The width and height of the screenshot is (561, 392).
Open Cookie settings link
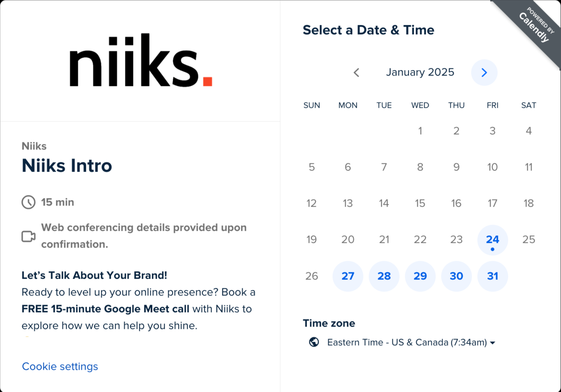[x=60, y=366]
